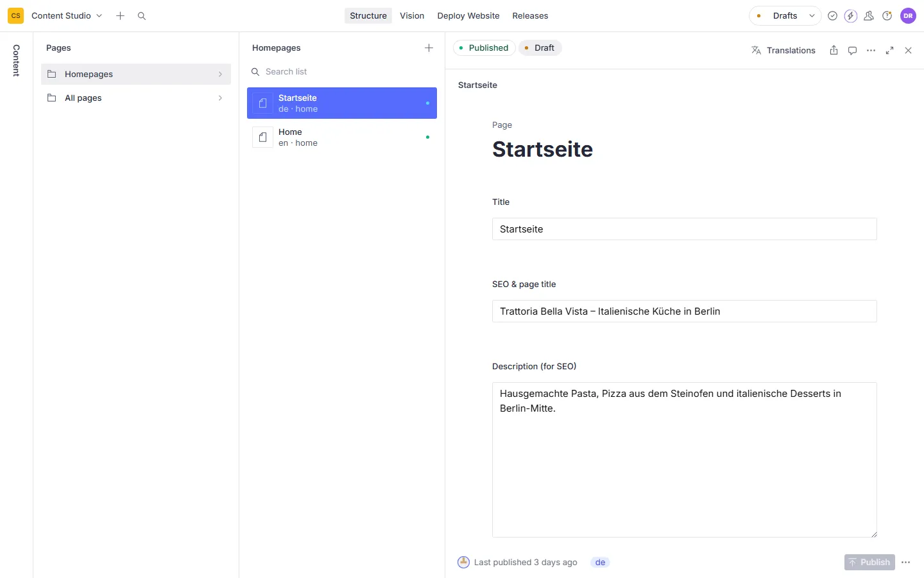Edit the Title field Startseite

pyautogui.click(x=684, y=229)
